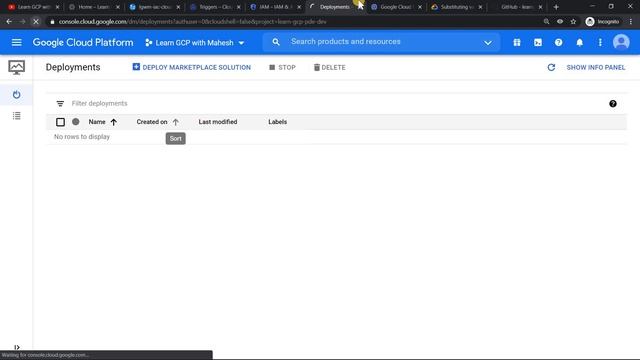This screenshot has height=360, width=640.
Task: Click the Created on sort arrow
Action: (x=176, y=122)
